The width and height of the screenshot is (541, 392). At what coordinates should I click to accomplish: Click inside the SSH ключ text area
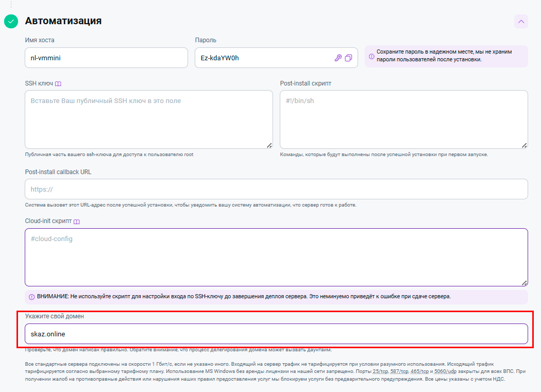148,120
